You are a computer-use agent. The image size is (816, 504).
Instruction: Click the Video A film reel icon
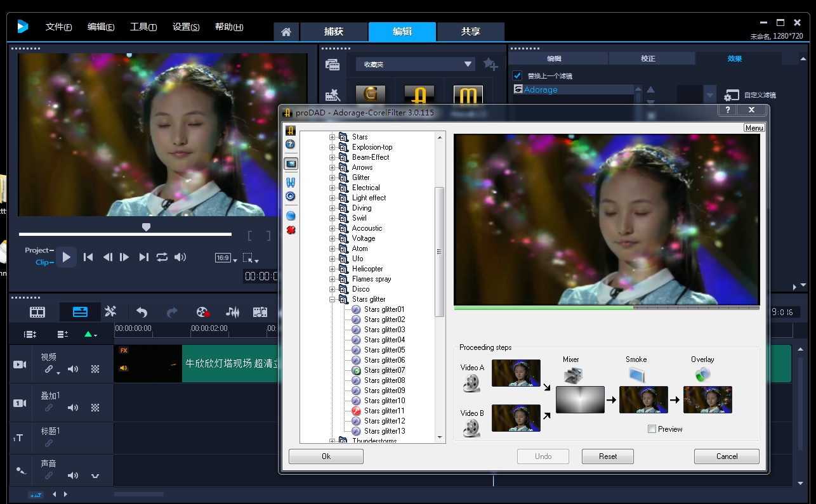[x=471, y=383]
